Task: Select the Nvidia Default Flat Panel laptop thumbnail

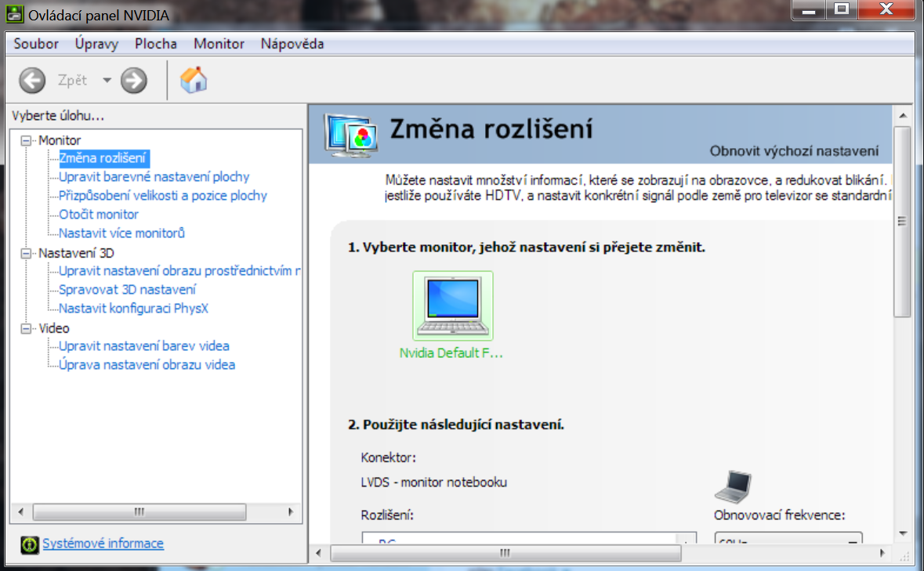Action: point(452,305)
